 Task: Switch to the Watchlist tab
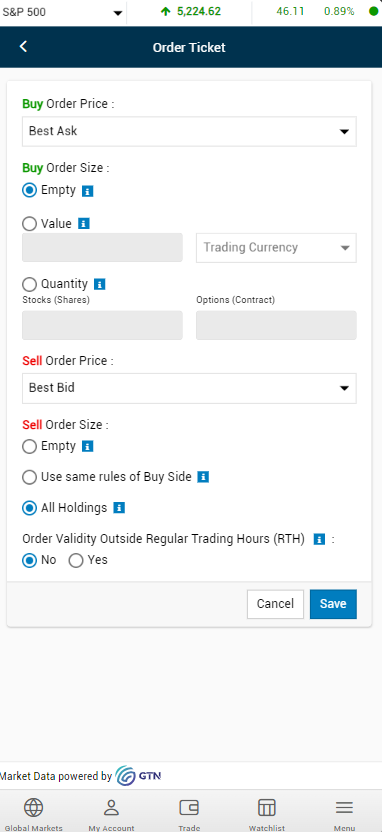(267, 813)
